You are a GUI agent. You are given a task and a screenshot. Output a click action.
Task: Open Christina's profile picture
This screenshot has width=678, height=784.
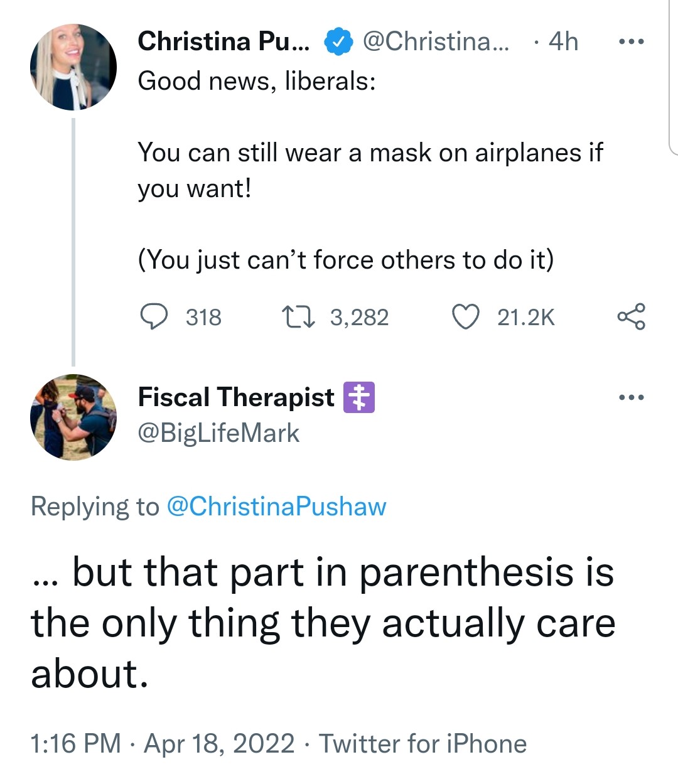[73, 67]
